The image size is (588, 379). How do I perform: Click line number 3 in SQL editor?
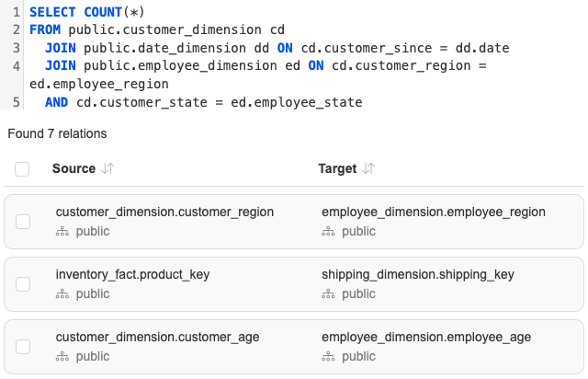tap(17, 48)
